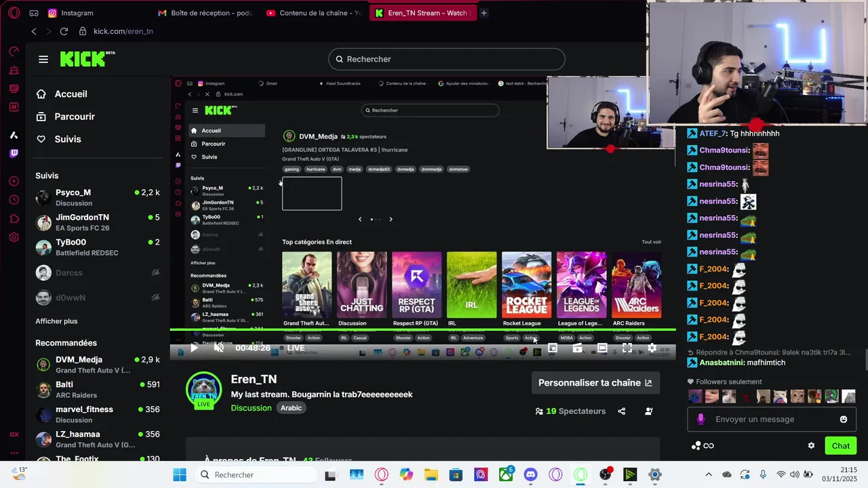Open Discord from the taskbar
Image resolution: width=868 pixels, height=488 pixels.
pyautogui.click(x=531, y=475)
